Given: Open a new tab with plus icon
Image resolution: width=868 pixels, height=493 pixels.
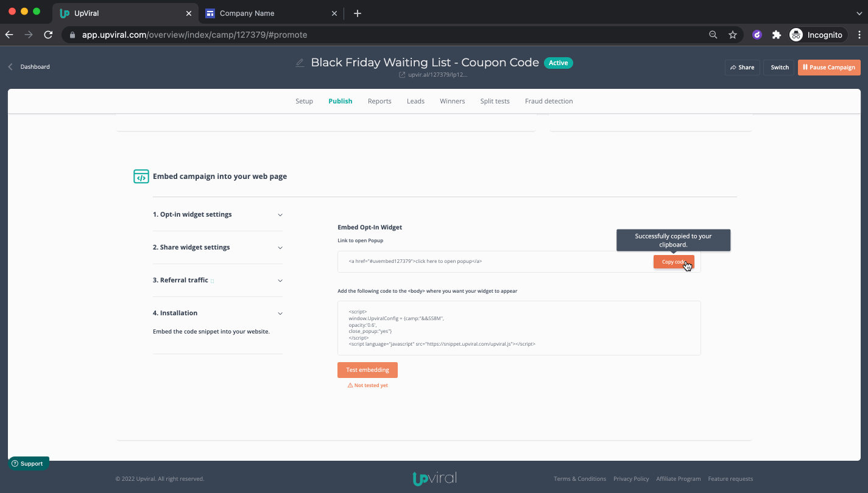Looking at the screenshot, I should click(358, 13).
